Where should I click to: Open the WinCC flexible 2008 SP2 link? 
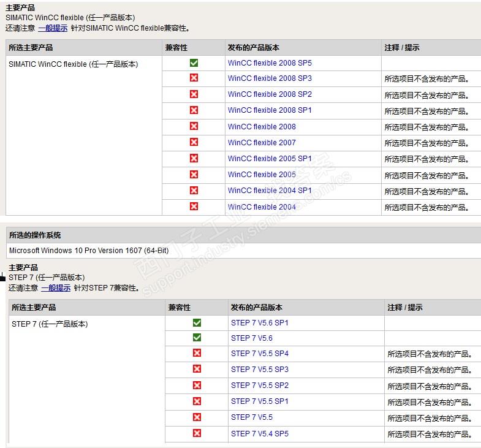270,94
